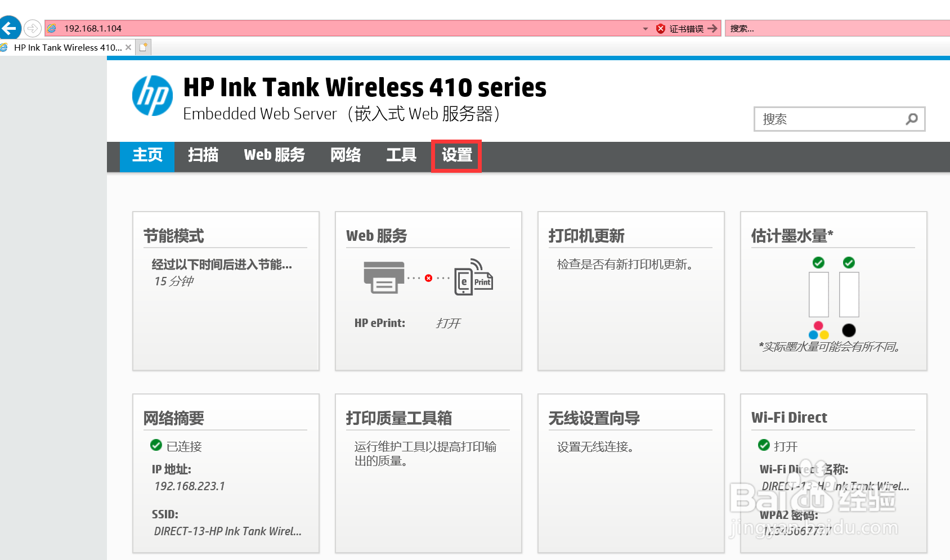Click the browser 搜索... search field
The image size is (950, 560).
click(837, 28)
